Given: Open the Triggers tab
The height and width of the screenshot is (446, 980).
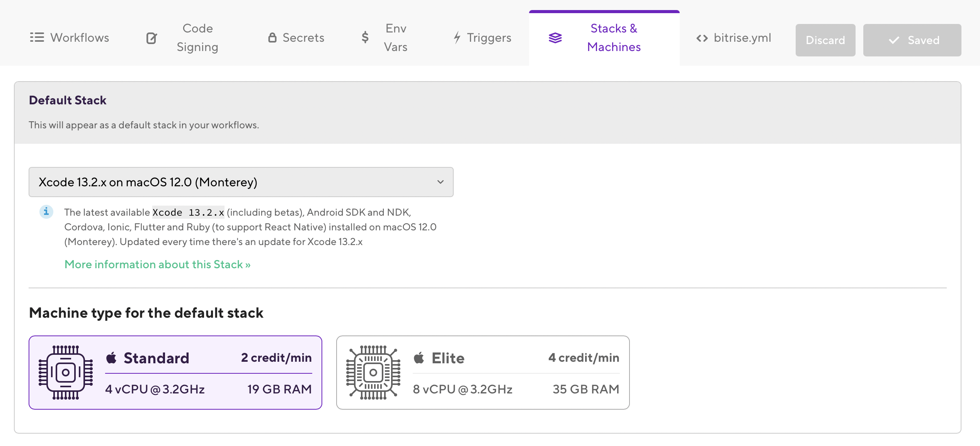Looking at the screenshot, I should tap(489, 37).
